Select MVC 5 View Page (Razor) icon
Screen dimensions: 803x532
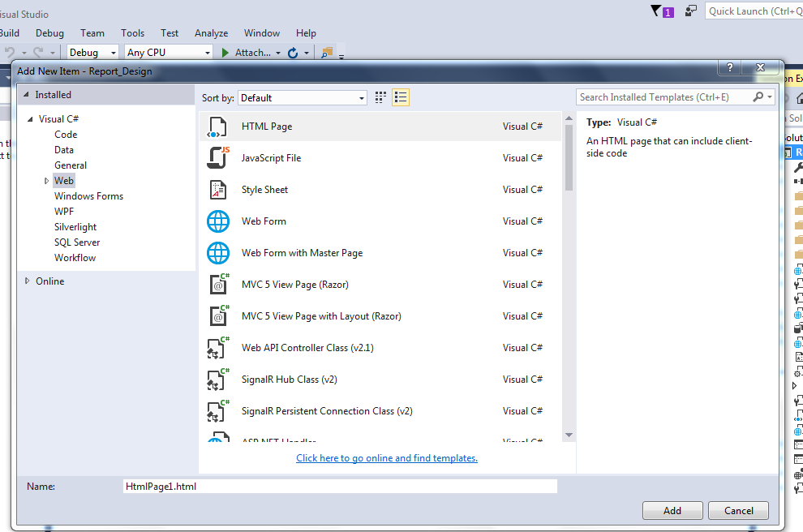(219, 284)
